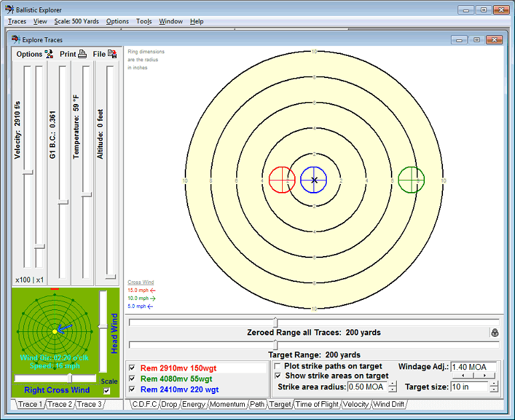Click the Print printer icon
Image resolution: width=515 pixels, height=420 pixels.
click(x=83, y=54)
